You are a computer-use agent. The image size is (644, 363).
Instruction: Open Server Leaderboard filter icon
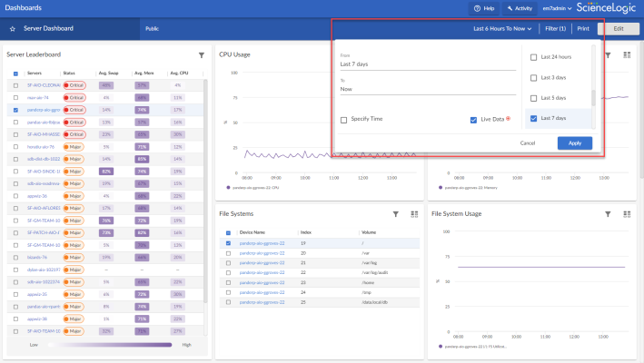(x=201, y=55)
